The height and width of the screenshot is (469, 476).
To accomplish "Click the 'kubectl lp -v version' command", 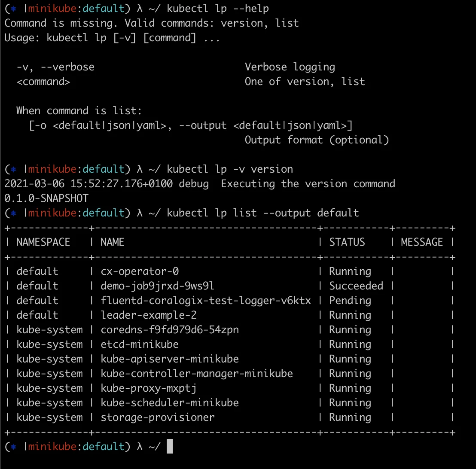I will point(230,169).
